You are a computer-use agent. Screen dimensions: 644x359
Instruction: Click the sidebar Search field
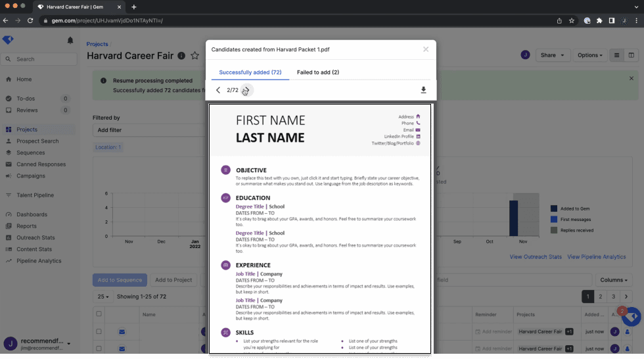[x=39, y=59]
